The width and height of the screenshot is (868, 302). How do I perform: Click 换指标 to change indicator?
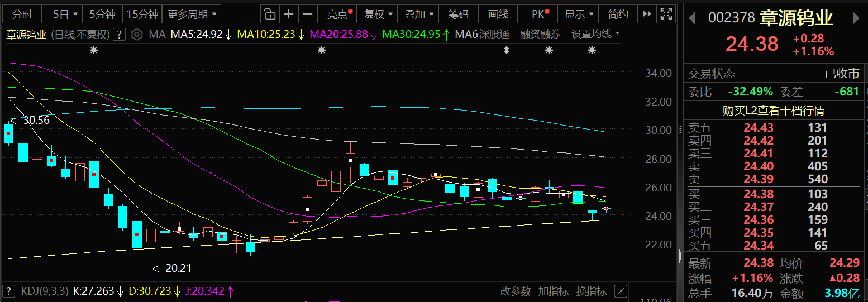point(592,291)
